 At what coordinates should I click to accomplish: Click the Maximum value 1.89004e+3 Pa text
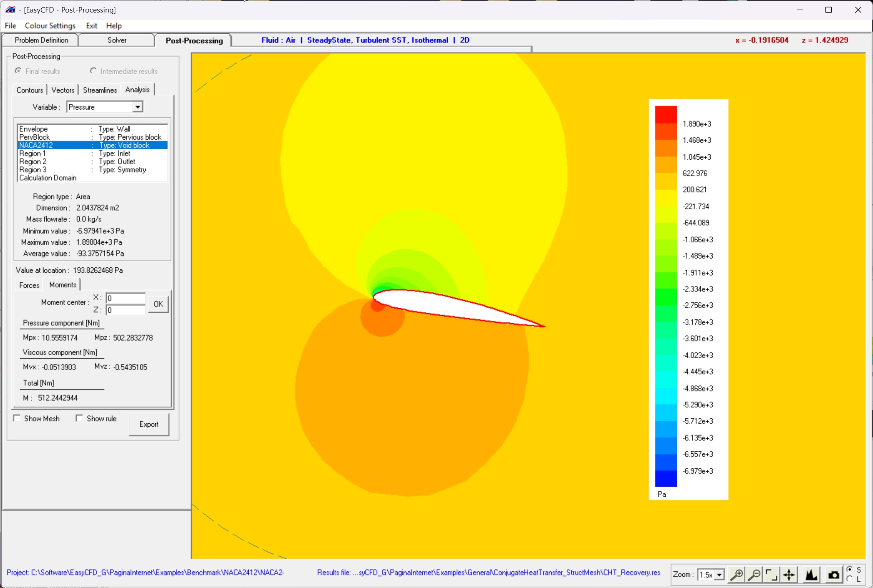[x=72, y=242]
